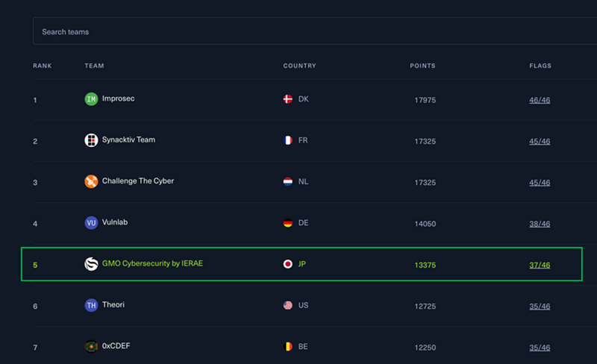Click the Theori team avatar icon
The width and height of the screenshot is (597, 364).
(91, 305)
